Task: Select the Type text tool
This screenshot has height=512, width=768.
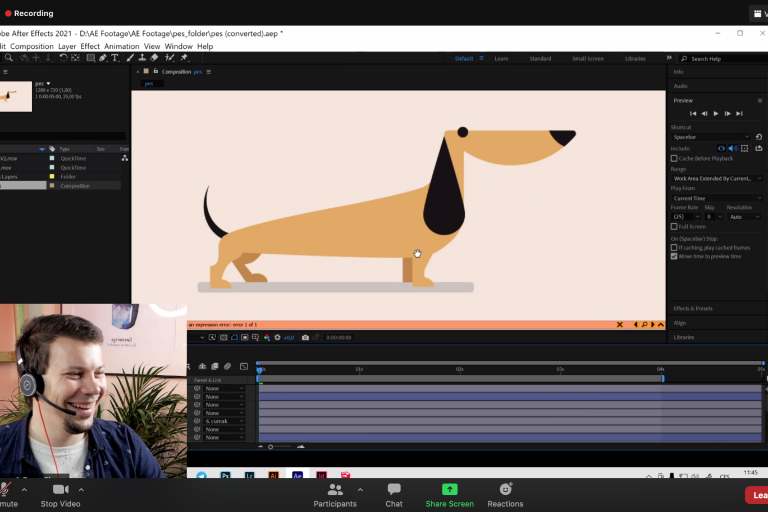Action: (115, 58)
